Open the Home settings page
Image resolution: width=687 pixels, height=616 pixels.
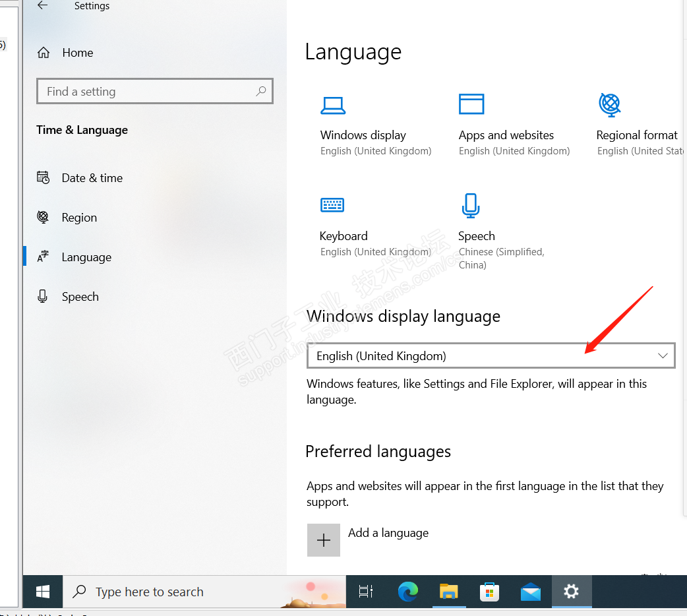tap(78, 53)
